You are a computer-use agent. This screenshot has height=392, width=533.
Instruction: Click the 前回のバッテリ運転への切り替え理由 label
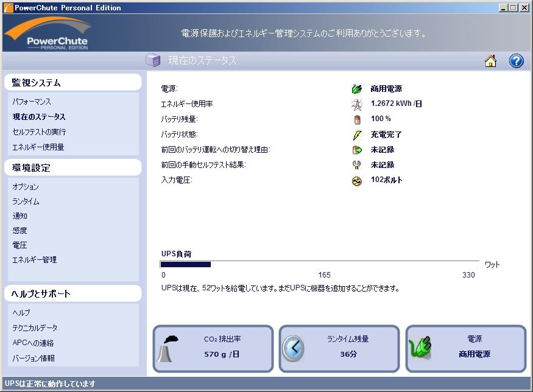pos(216,150)
